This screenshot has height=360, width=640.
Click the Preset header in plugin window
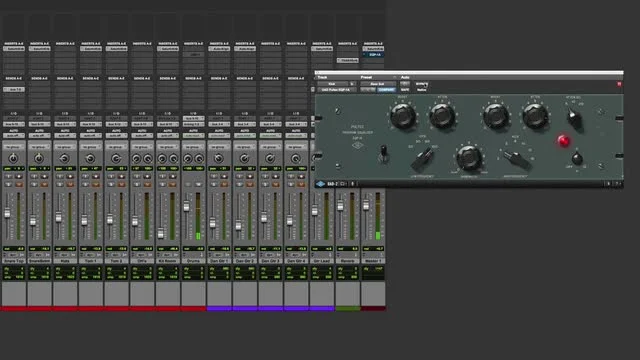pyautogui.click(x=366, y=77)
